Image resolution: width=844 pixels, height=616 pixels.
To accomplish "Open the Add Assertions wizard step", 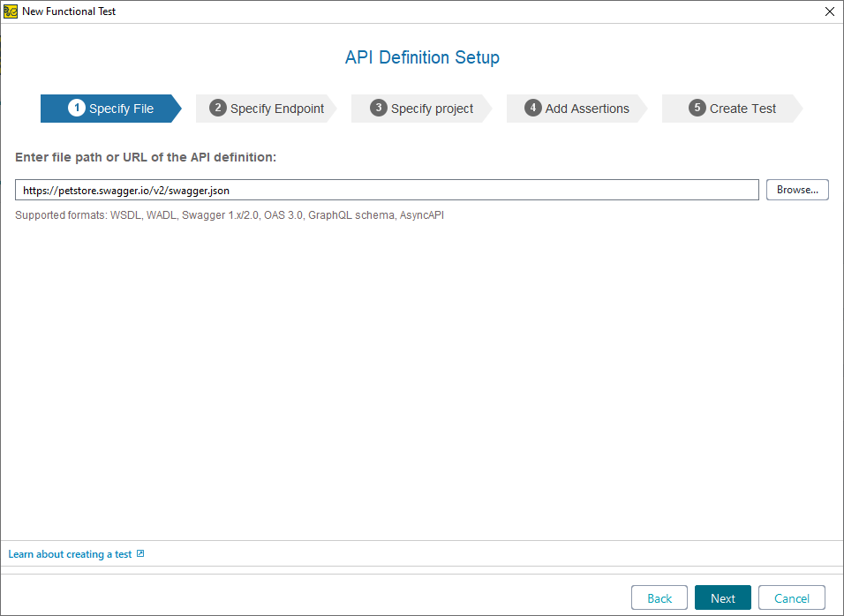I will [578, 108].
